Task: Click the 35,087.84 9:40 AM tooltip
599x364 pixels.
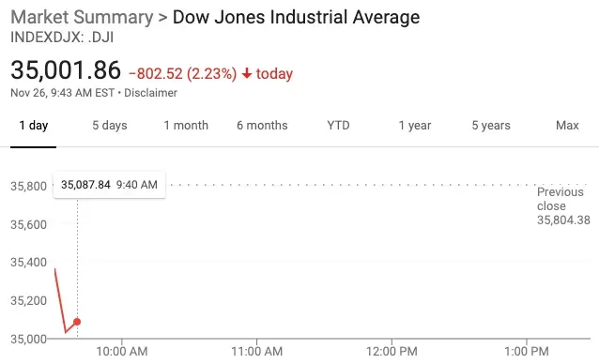Action: [x=109, y=185]
